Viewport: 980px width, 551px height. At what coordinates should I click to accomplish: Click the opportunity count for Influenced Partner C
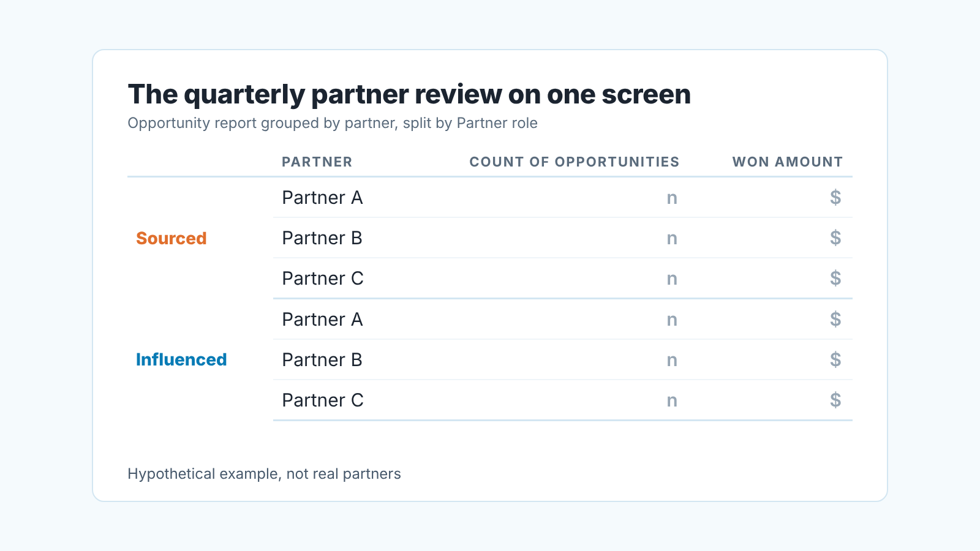click(672, 401)
